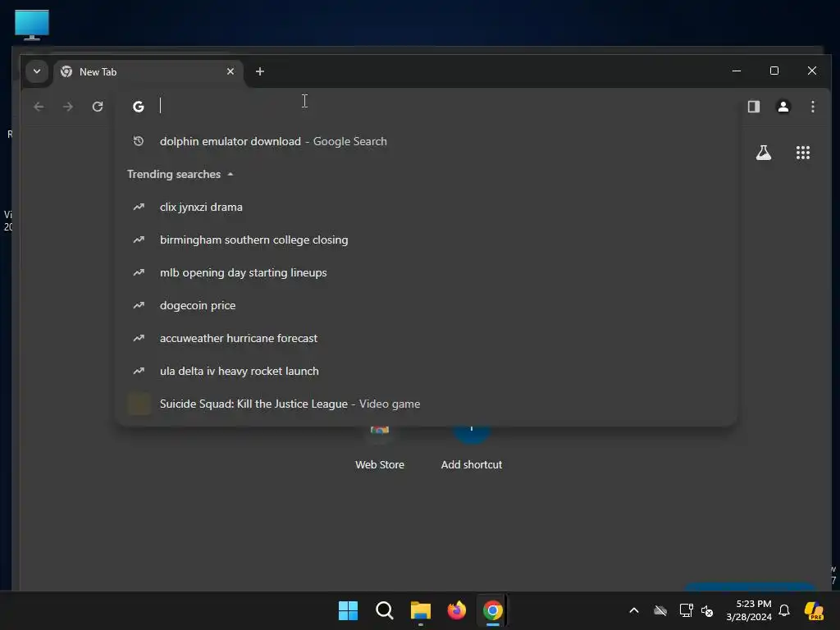Viewport: 840px width, 630px height.
Task: Select mlb opening day starting lineups
Action: point(426,272)
